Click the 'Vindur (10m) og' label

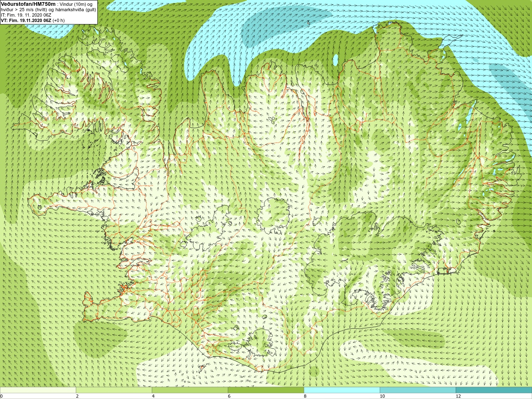pos(76,4)
